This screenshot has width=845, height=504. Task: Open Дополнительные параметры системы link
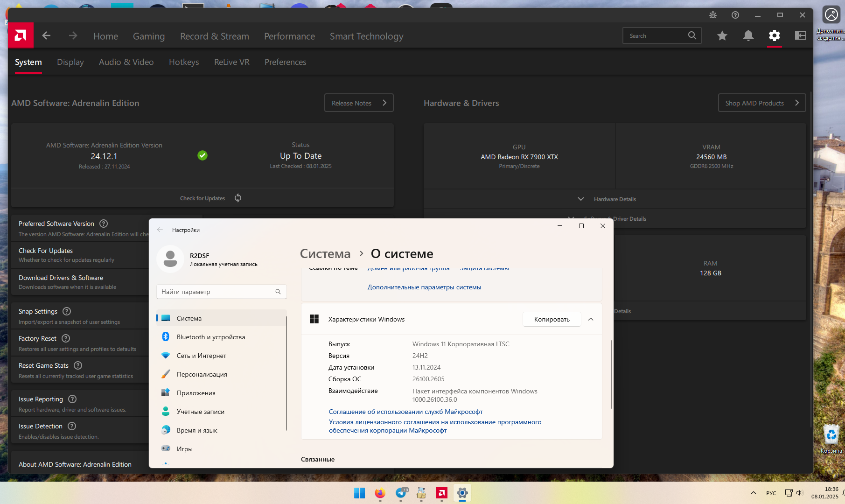(425, 287)
